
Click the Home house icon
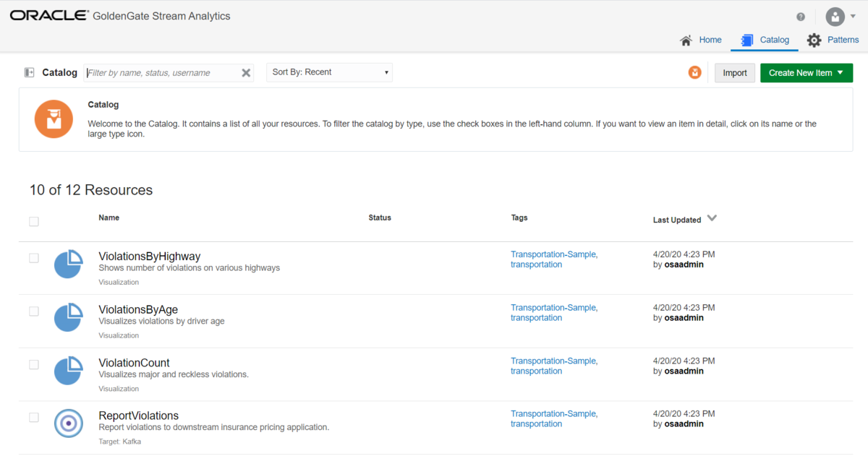coord(686,40)
